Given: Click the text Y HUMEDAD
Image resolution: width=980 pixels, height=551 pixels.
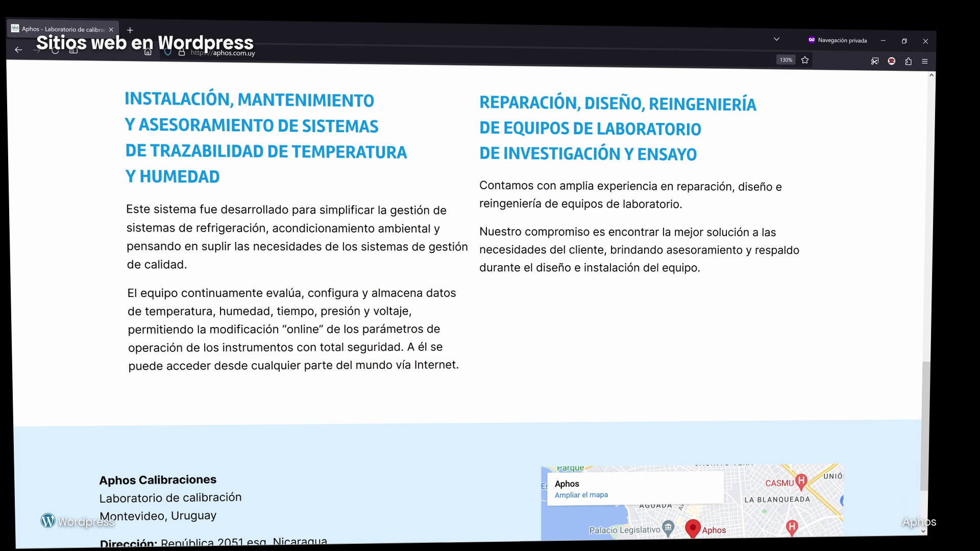Looking at the screenshot, I should tap(173, 177).
